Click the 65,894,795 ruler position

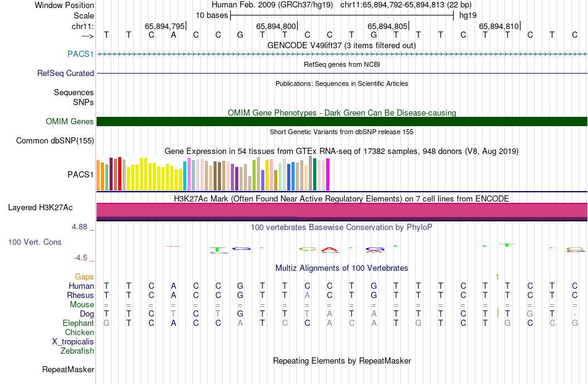(x=165, y=26)
